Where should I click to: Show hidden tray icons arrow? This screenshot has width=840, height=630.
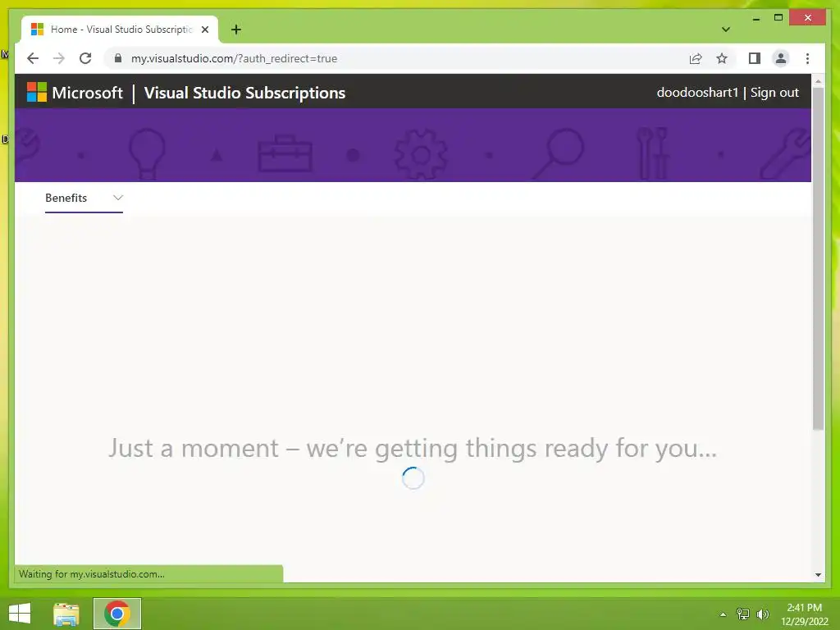(724, 614)
